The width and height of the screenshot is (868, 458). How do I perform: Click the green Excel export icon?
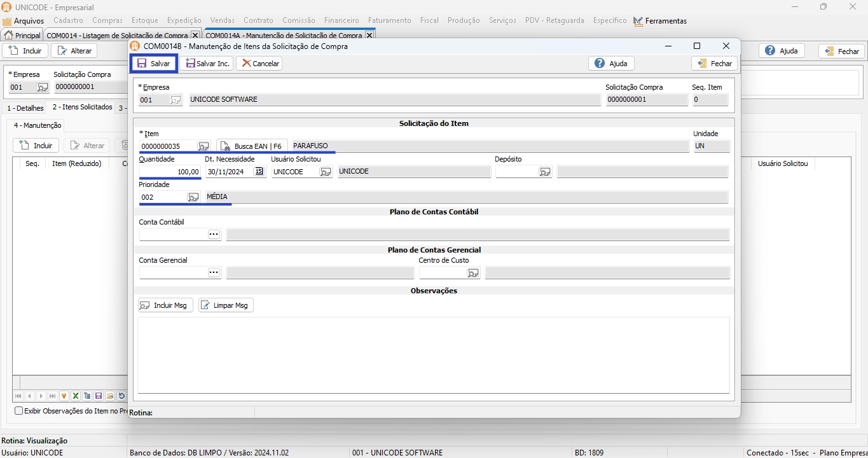click(x=76, y=396)
